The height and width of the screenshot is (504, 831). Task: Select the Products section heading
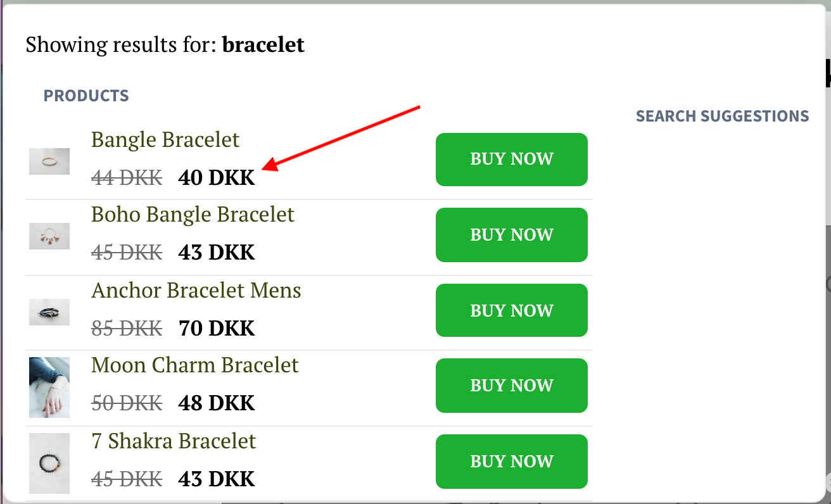[x=86, y=96]
